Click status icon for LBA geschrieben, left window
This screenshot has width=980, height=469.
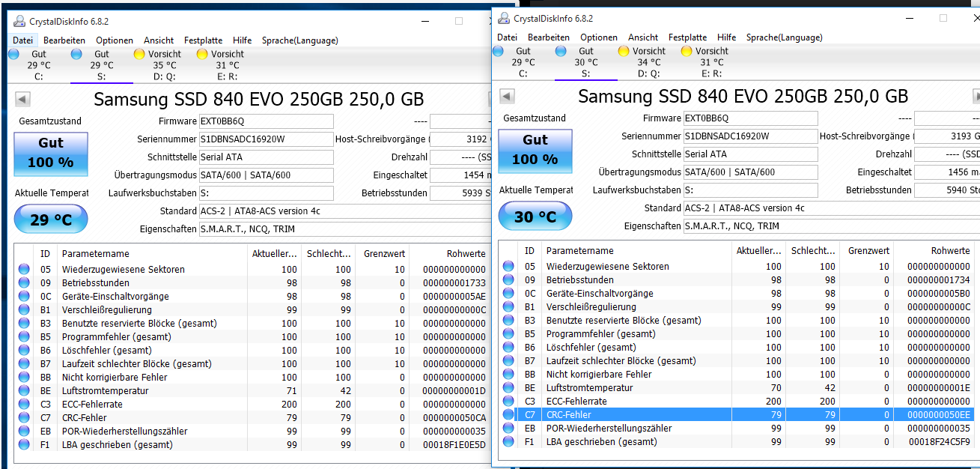point(24,445)
